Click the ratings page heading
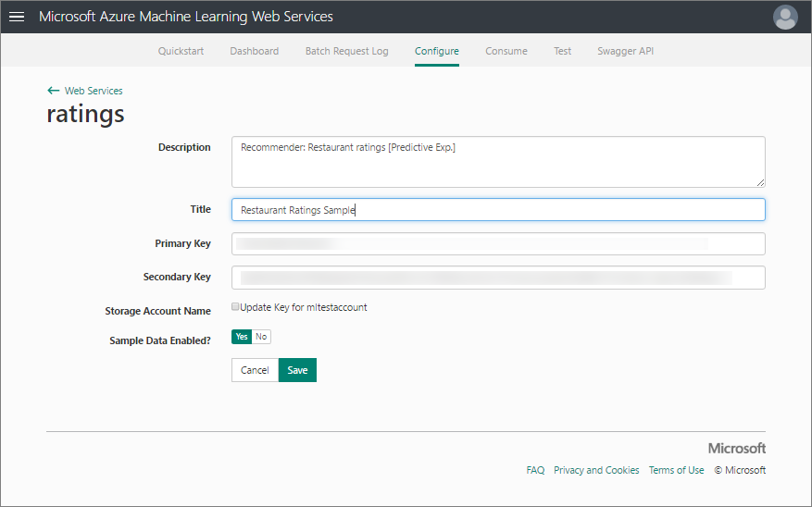 click(85, 114)
